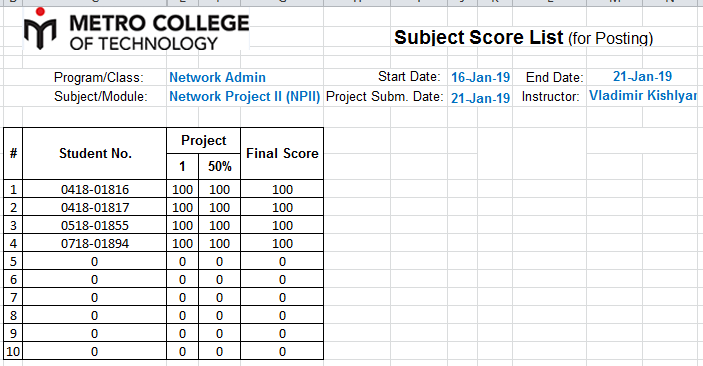703x366 pixels.
Task: Select the 'Project Subm. Date:' label cell
Action: coord(385,96)
